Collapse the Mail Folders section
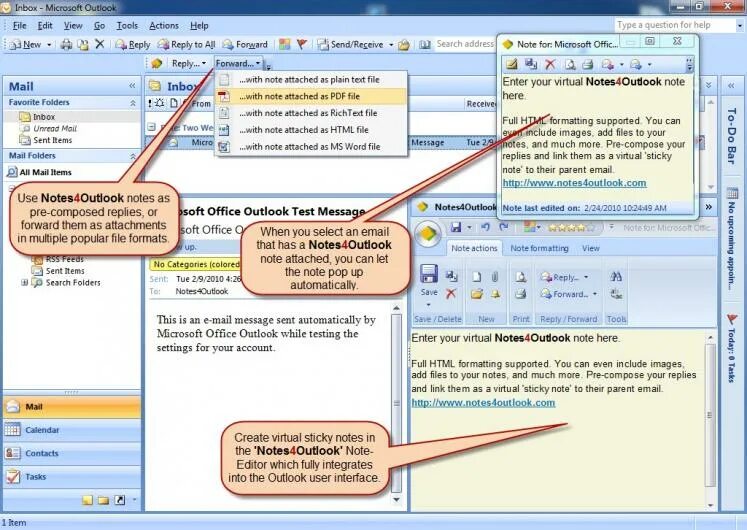Image resolution: width=747 pixels, height=530 pixels. pyautogui.click(x=132, y=156)
